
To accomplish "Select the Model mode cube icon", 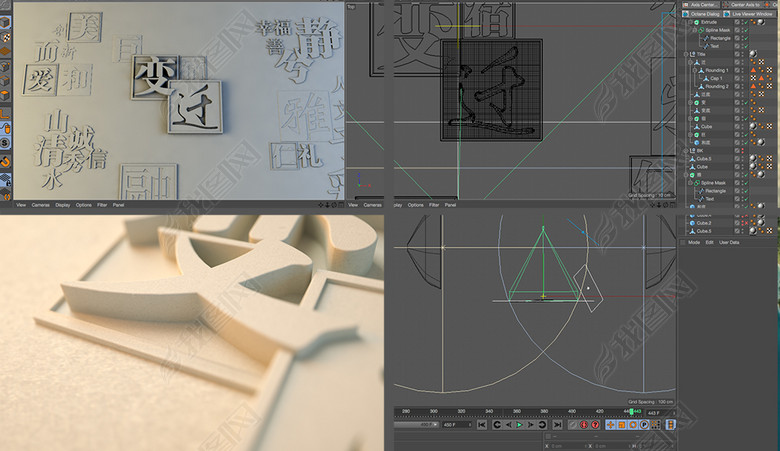I will coord(5,22).
